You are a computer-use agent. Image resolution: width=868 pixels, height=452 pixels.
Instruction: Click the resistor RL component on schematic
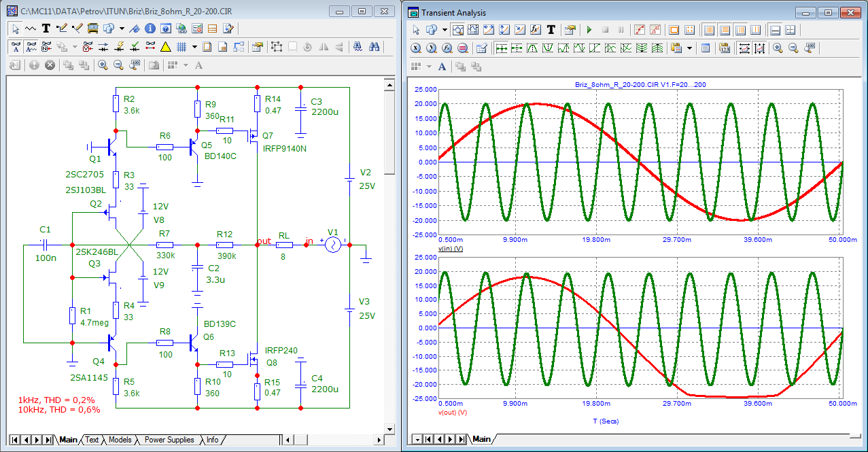(x=284, y=245)
